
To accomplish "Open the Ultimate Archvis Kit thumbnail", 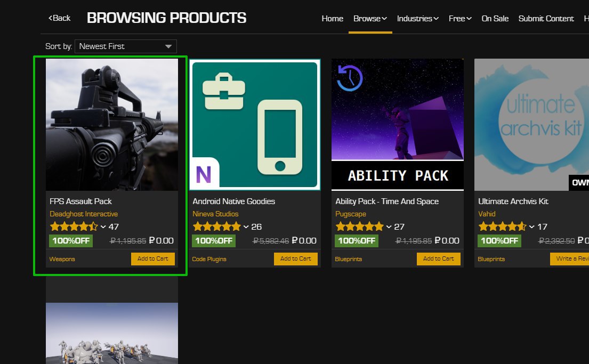I will click(x=531, y=125).
